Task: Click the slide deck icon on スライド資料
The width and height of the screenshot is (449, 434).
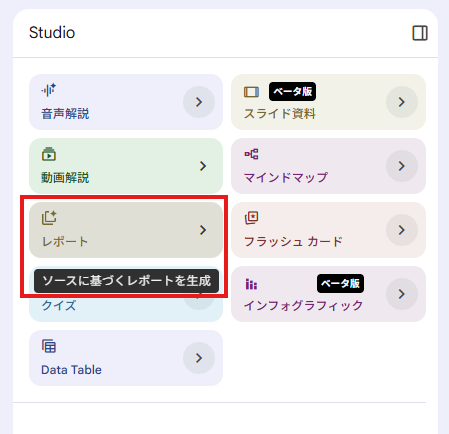Action: tap(251, 92)
